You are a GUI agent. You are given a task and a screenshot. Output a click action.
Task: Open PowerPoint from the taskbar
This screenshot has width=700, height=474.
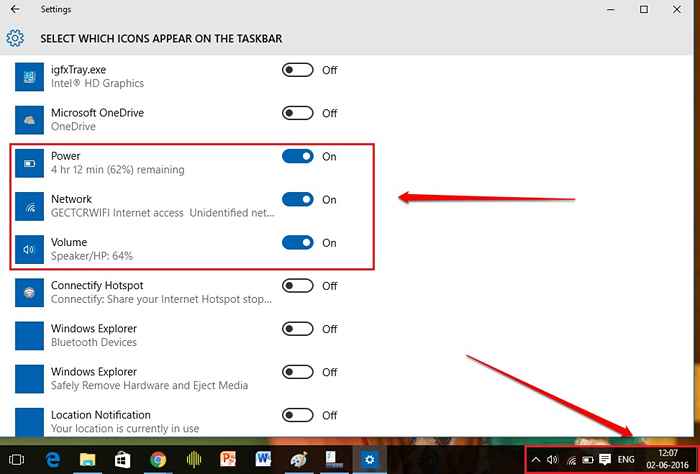(x=228, y=459)
